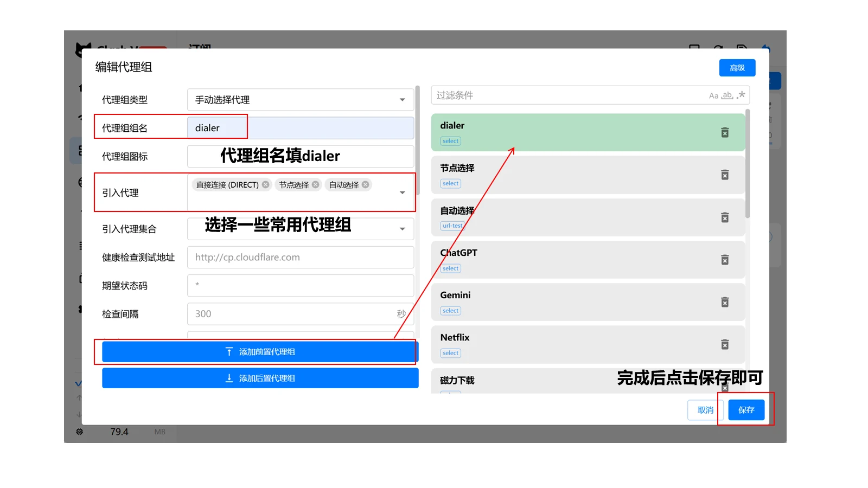Save changes with 保存 button
The width and height of the screenshot is (868, 488).
(746, 410)
